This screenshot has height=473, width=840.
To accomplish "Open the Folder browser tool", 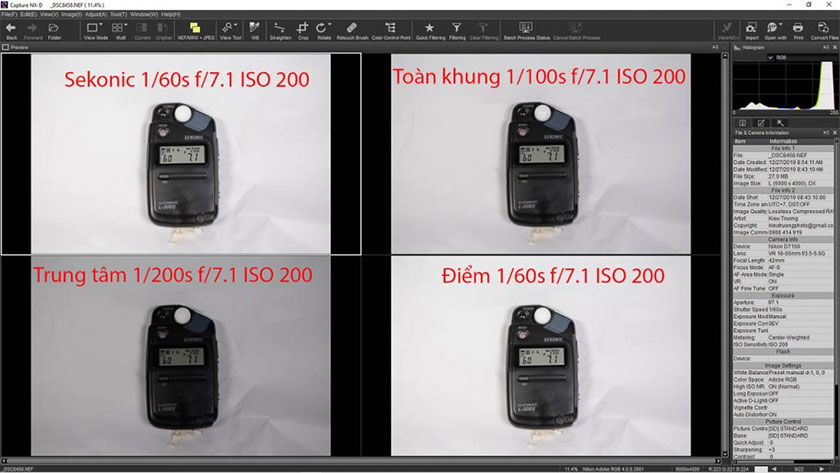I will pos(54,31).
